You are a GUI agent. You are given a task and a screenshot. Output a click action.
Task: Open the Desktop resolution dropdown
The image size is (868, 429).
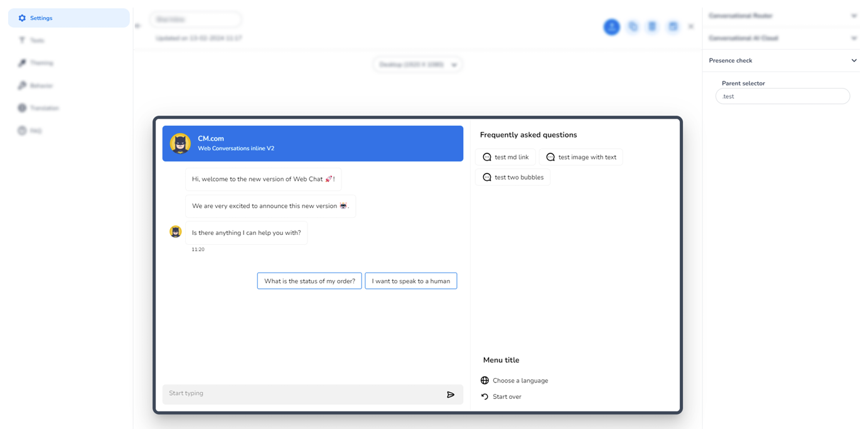[417, 65]
